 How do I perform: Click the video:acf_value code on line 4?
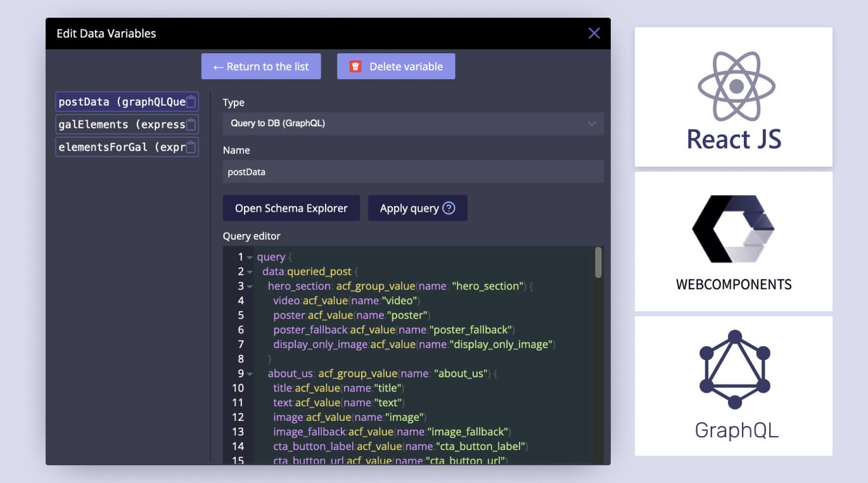pyautogui.click(x=347, y=300)
